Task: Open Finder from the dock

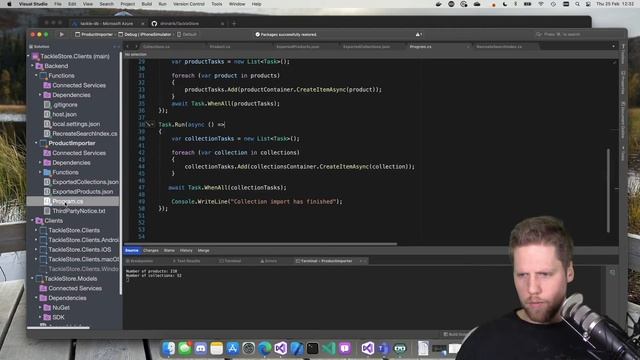Action: tap(169, 348)
